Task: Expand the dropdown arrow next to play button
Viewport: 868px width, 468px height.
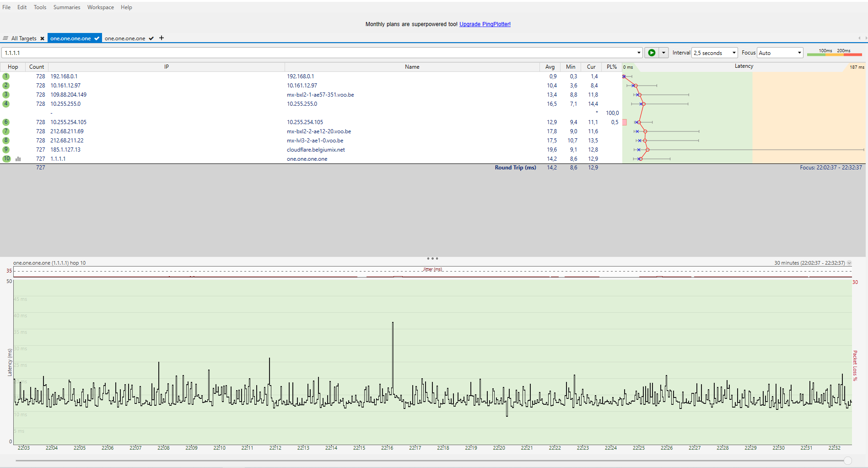Action: pyautogui.click(x=663, y=53)
